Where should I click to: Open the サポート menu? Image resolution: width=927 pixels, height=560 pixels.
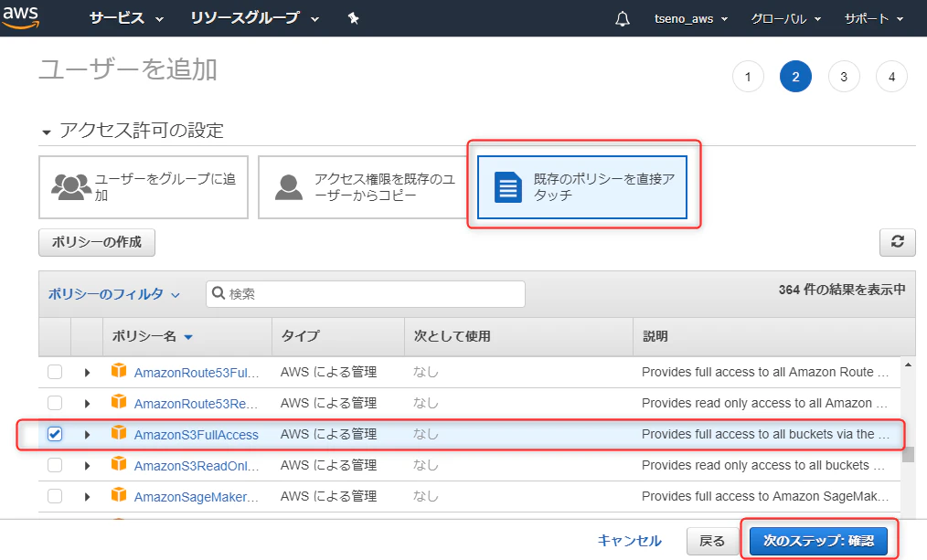[x=874, y=19]
